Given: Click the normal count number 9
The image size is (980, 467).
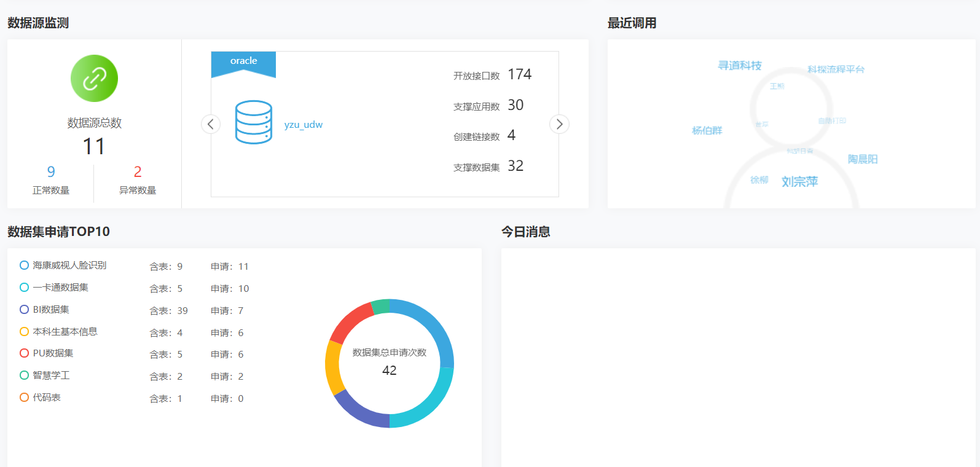Looking at the screenshot, I should pyautogui.click(x=51, y=171).
